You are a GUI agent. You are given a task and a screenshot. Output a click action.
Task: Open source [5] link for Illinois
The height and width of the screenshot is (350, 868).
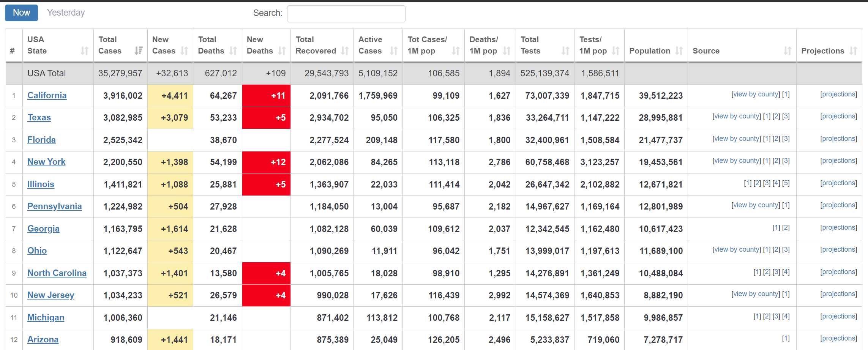[x=786, y=183]
